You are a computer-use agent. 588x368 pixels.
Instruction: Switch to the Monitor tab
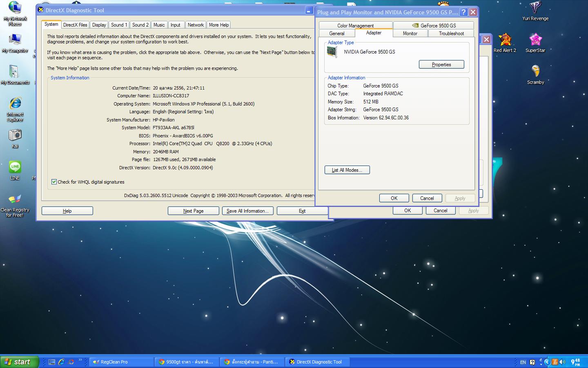(410, 34)
